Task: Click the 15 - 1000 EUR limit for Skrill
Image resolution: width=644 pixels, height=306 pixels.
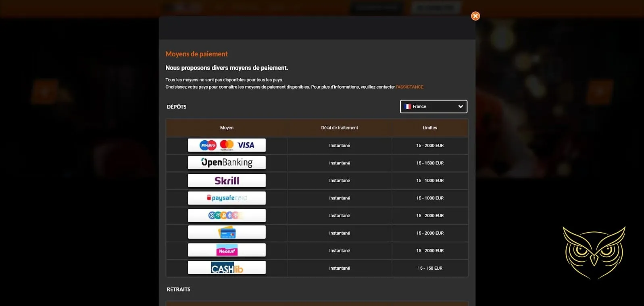Action: [x=430, y=181]
